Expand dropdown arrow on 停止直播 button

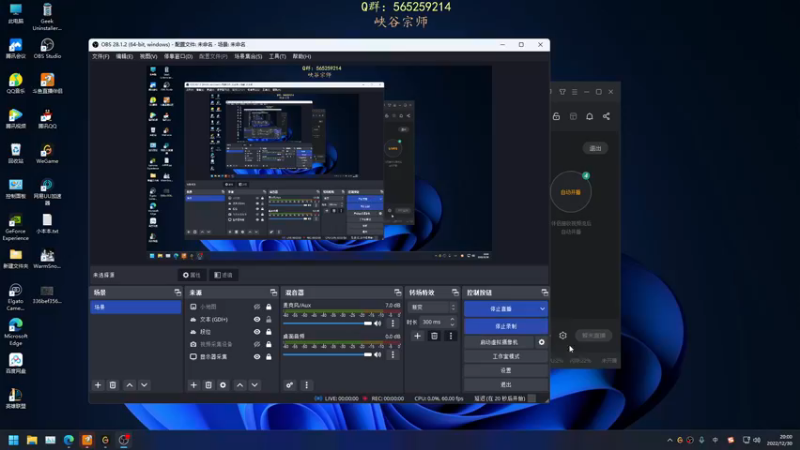tap(542, 309)
